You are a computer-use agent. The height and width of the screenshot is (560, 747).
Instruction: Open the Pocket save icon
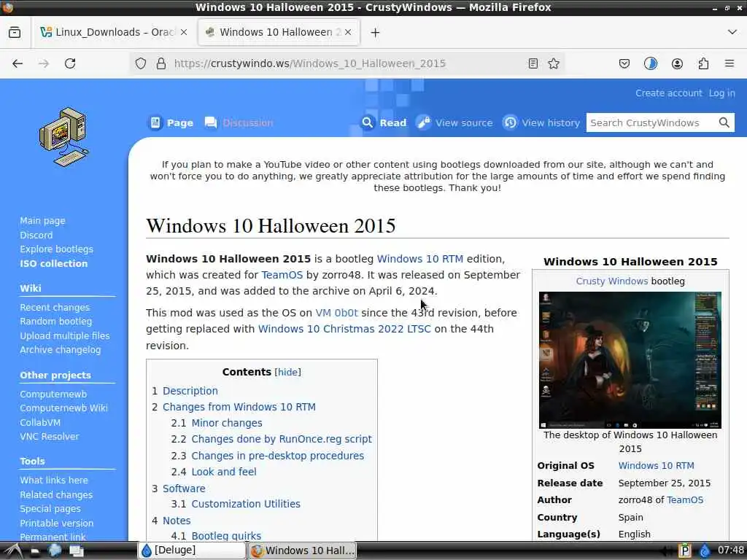624,63
